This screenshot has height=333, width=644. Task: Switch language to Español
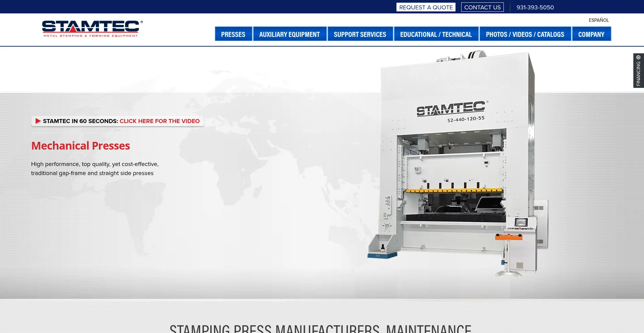(x=599, y=20)
